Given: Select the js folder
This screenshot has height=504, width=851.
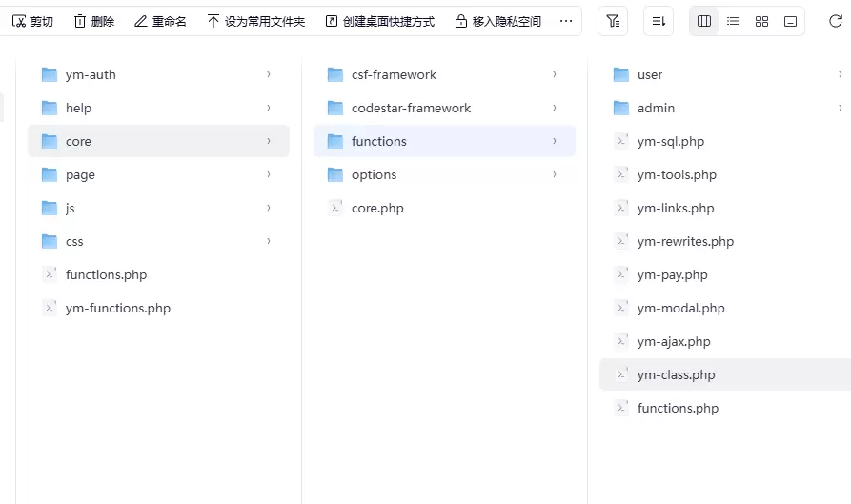Looking at the screenshot, I should point(158,208).
